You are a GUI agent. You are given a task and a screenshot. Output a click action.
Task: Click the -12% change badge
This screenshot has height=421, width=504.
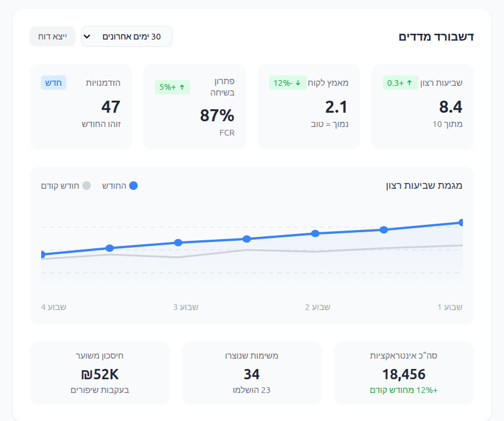(287, 83)
